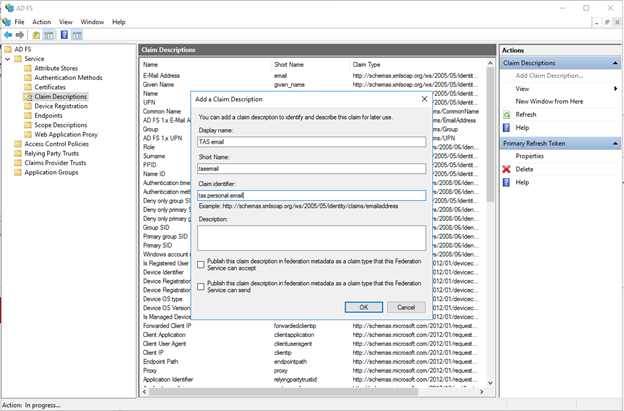Select Relying Party Trusts tree node
Viewport: 624px width, 411px height.
tap(52, 154)
